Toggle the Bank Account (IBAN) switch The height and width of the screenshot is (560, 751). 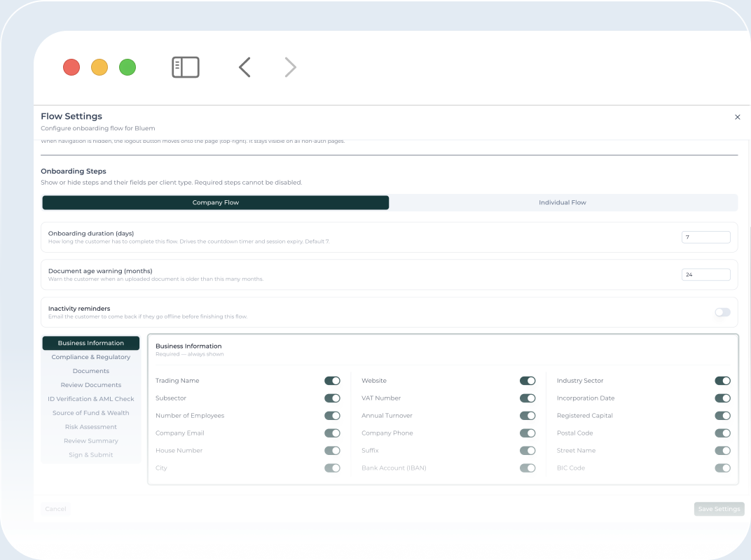tap(528, 468)
